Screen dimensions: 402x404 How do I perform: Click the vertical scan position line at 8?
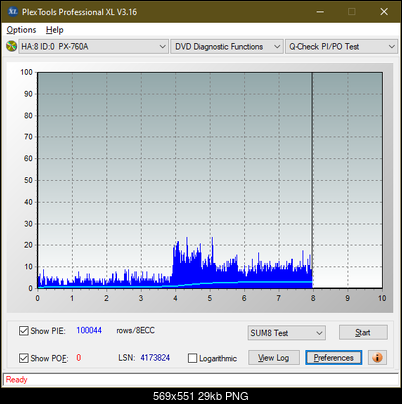(312, 180)
